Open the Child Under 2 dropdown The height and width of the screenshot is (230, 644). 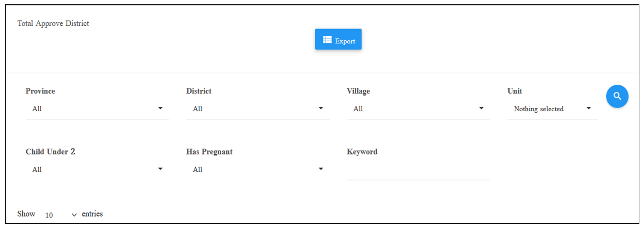tap(98, 170)
